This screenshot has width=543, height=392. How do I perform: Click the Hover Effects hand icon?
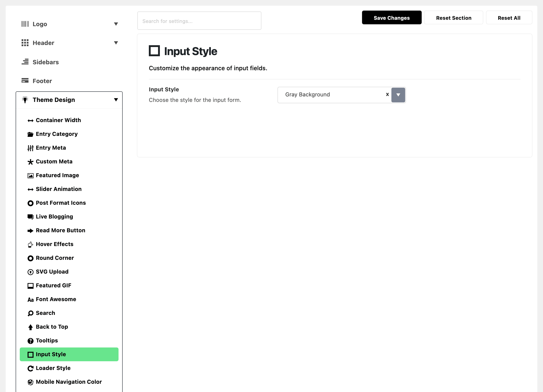(30, 244)
